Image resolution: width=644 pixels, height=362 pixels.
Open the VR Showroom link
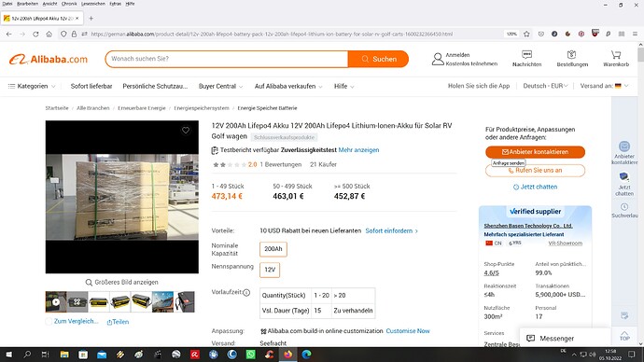click(566, 244)
